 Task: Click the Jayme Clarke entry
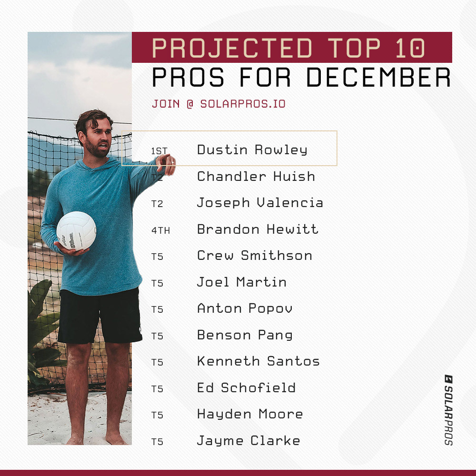click(x=248, y=441)
